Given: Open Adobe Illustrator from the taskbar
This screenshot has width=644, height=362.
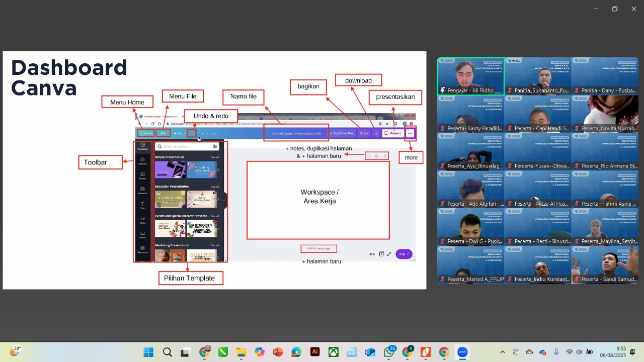Looking at the screenshot, I should pyautogui.click(x=315, y=352).
